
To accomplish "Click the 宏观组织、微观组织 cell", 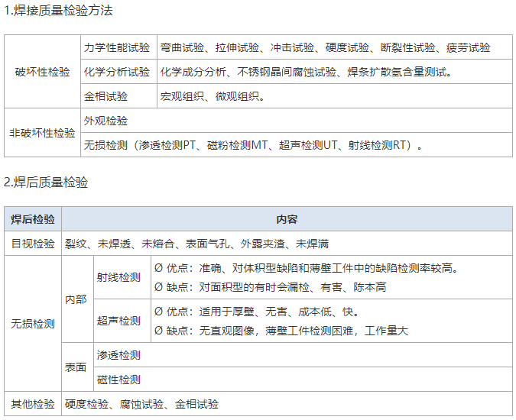I will (213, 96).
